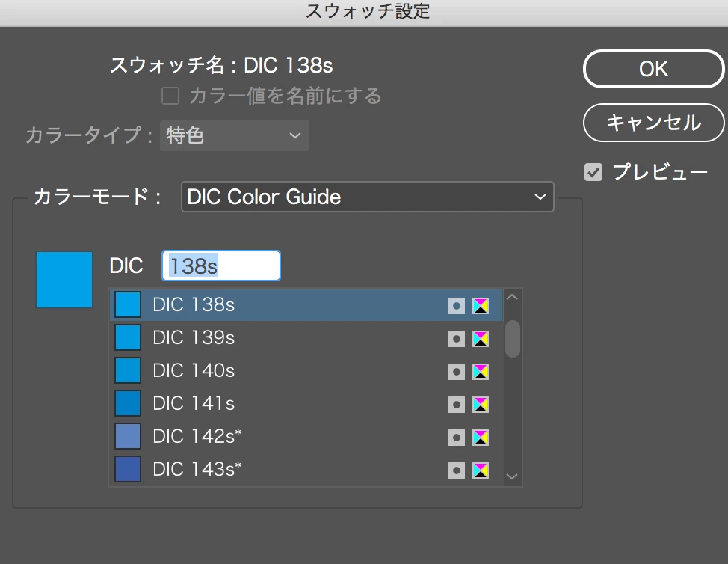Screen dimensions: 728x564
Task: Click the CMYK icon in DIC 138s row
Action: [x=481, y=306]
